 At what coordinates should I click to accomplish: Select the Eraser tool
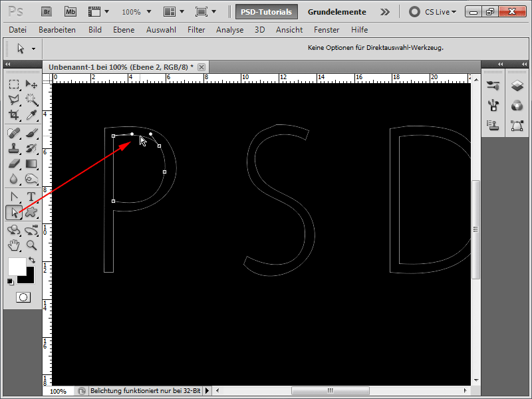click(x=14, y=164)
